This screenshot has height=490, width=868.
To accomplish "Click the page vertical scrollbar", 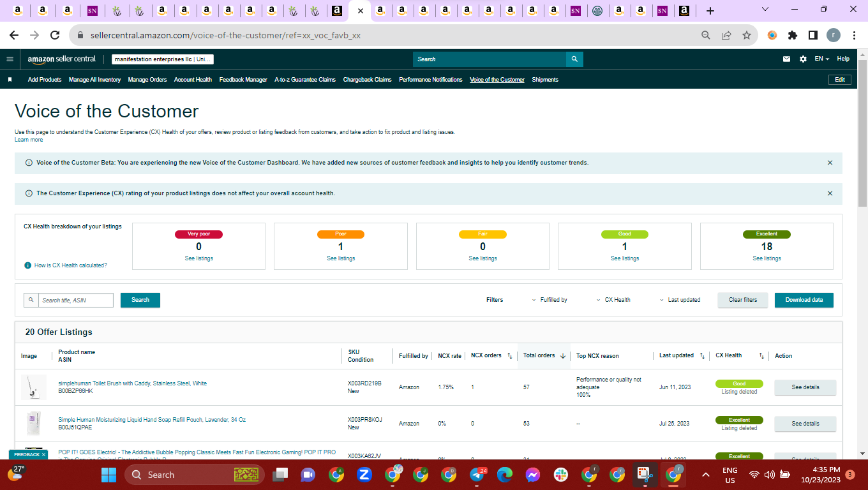I will (x=862, y=133).
